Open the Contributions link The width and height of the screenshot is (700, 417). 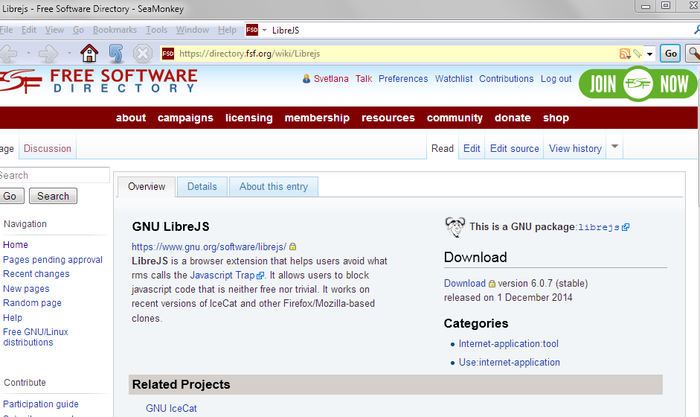506,79
